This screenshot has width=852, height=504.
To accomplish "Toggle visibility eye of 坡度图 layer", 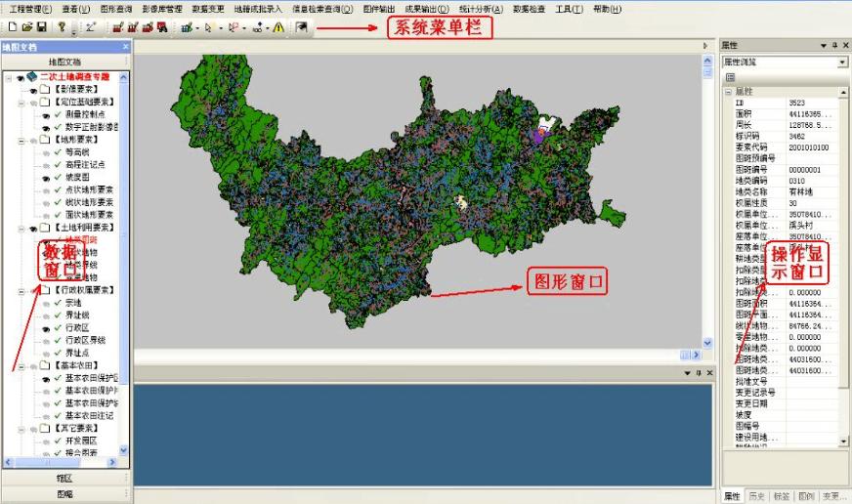I will (45, 178).
